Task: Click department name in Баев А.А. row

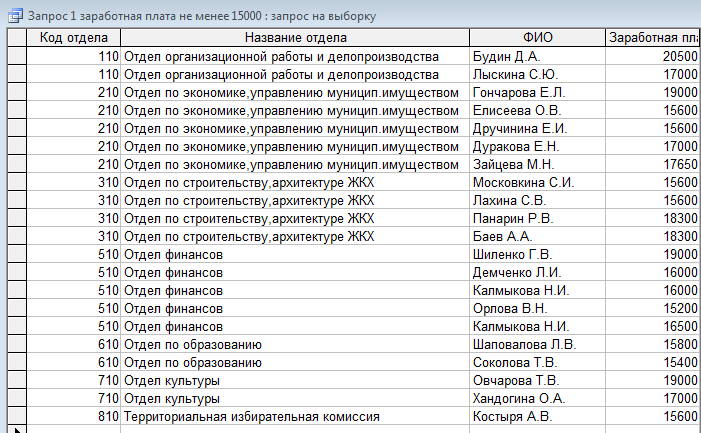Action: click(x=295, y=236)
